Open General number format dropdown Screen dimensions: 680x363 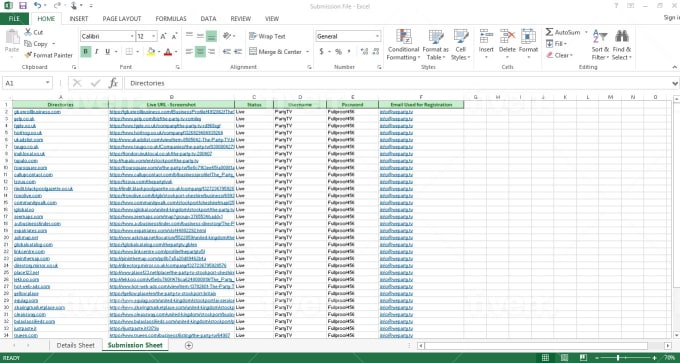[x=377, y=36]
